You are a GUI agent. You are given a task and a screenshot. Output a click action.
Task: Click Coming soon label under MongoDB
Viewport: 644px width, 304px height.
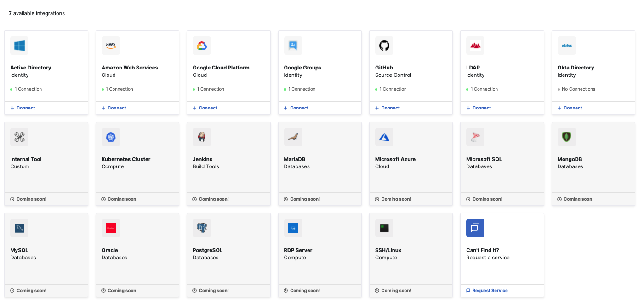click(576, 199)
